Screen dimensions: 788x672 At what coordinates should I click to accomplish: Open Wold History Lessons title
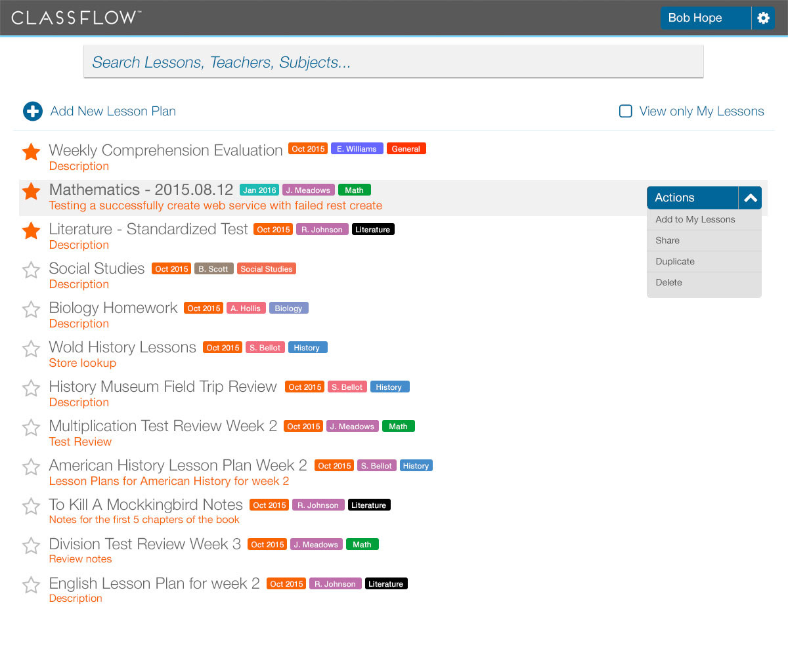[x=122, y=347]
